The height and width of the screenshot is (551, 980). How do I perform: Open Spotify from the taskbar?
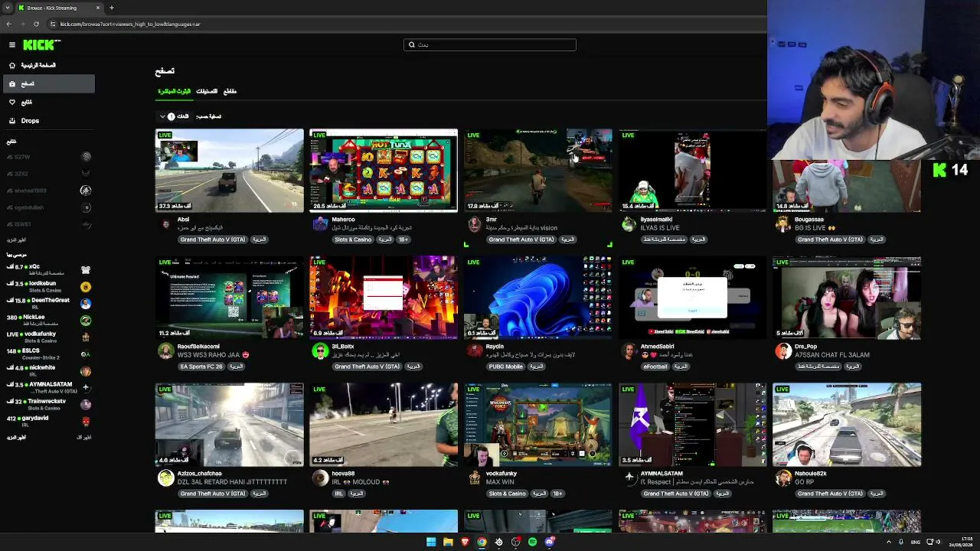[x=532, y=542]
